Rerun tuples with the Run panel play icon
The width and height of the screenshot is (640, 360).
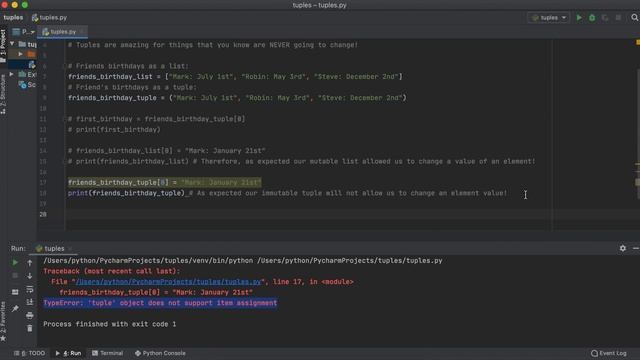(x=15, y=262)
